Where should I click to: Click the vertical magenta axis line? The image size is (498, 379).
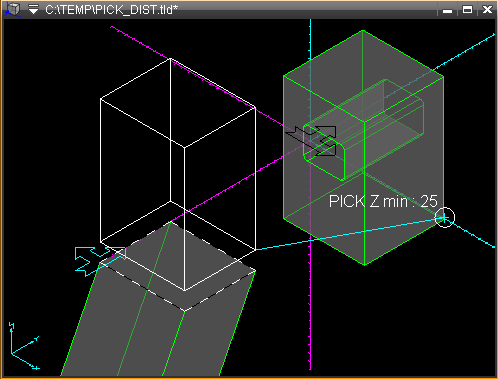(310, 300)
